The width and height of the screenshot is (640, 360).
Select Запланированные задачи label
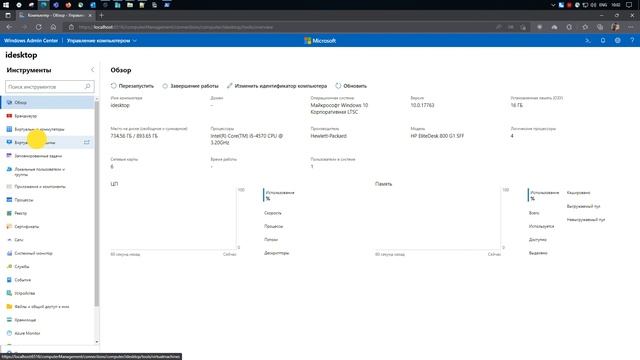[x=38, y=156]
